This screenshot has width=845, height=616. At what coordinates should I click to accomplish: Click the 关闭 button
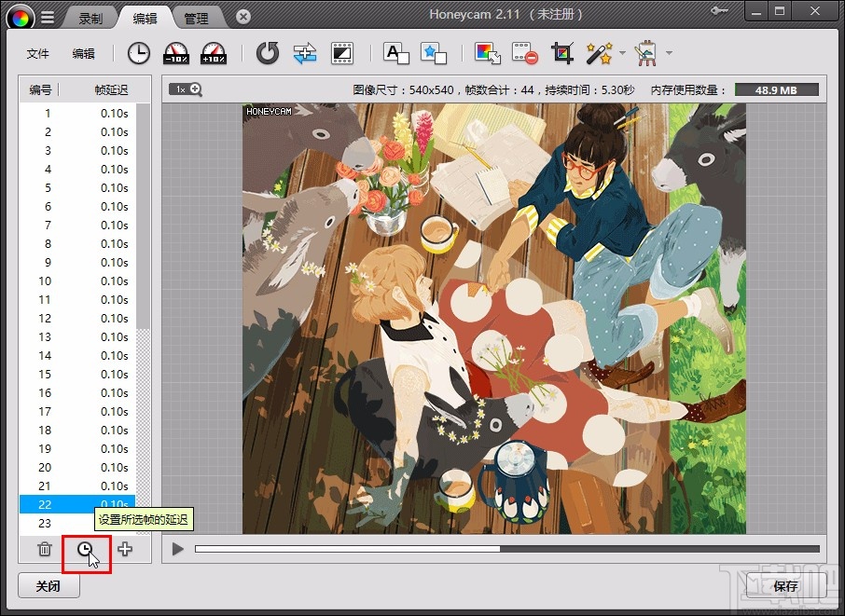[x=48, y=586]
